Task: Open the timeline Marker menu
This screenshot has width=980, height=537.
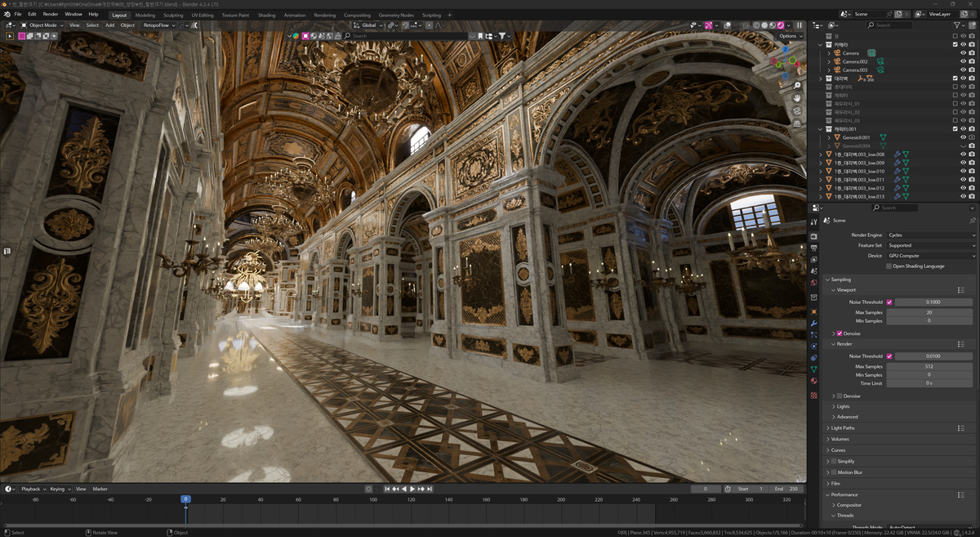Action: click(100, 489)
